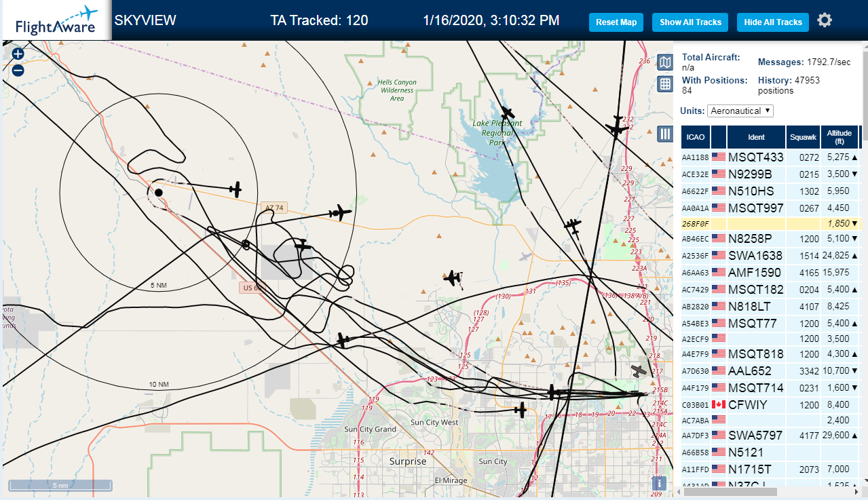
Task: Click the SKYVIEW title text
Action: tap(145, 20)
